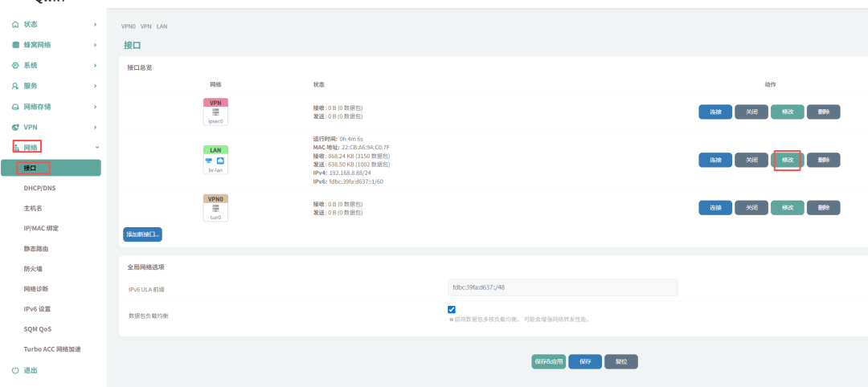Click the 网络存储 storage icon

15,107
